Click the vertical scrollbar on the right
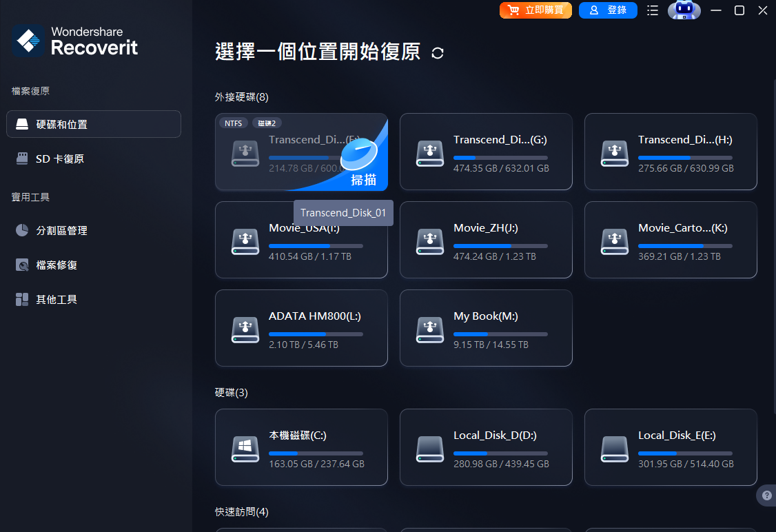 (774, 247)
